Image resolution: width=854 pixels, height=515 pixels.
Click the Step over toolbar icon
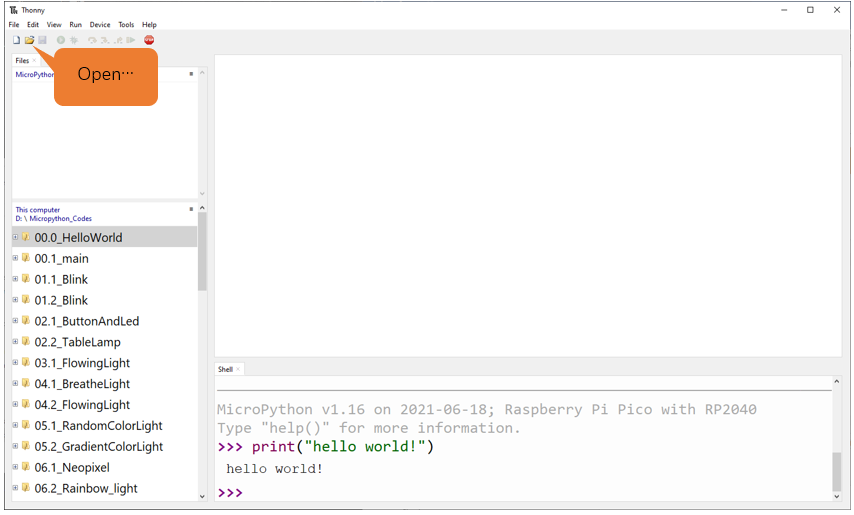[92, 40]
